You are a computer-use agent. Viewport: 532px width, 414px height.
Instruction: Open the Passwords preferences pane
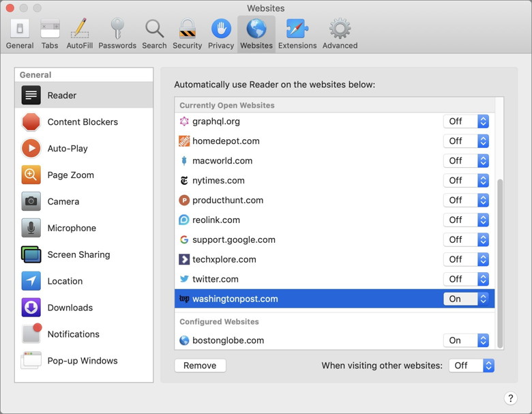(x=117, y=34)
